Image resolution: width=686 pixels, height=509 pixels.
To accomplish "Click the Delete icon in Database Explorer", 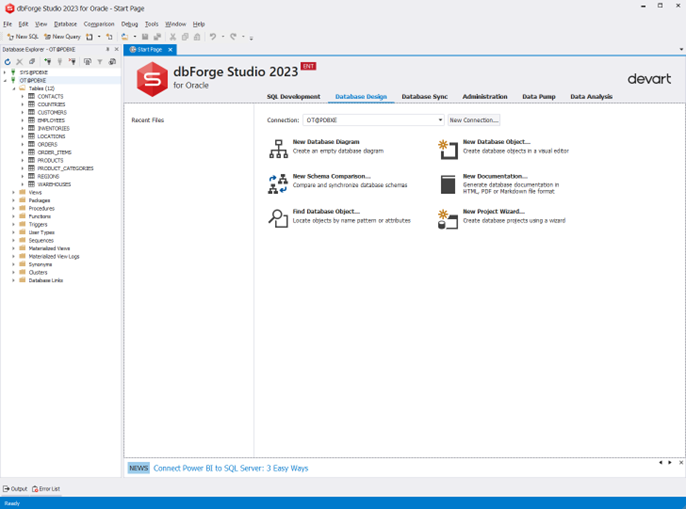I will 19,62.
